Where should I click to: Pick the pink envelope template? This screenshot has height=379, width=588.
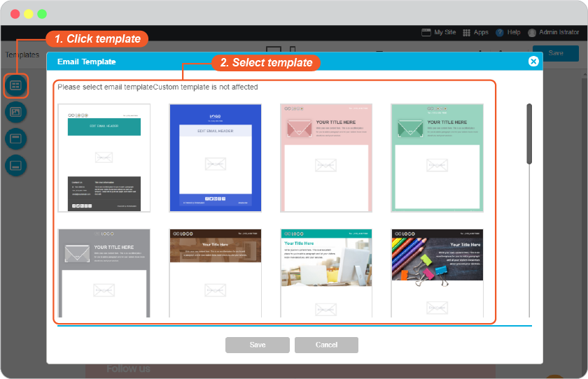click(326, 158)
